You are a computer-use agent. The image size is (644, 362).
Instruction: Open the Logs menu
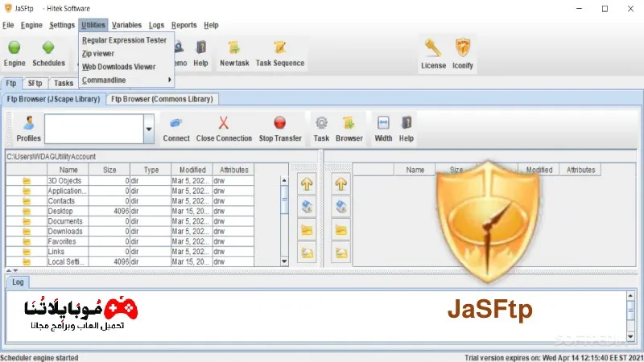(156, 25)
